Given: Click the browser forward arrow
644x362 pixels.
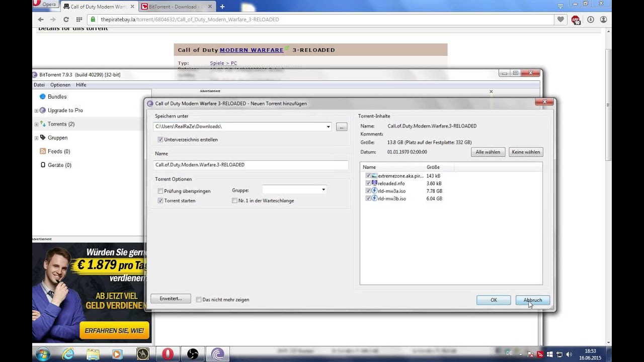Looking at the screenshot, I should (x=53, y=19).
